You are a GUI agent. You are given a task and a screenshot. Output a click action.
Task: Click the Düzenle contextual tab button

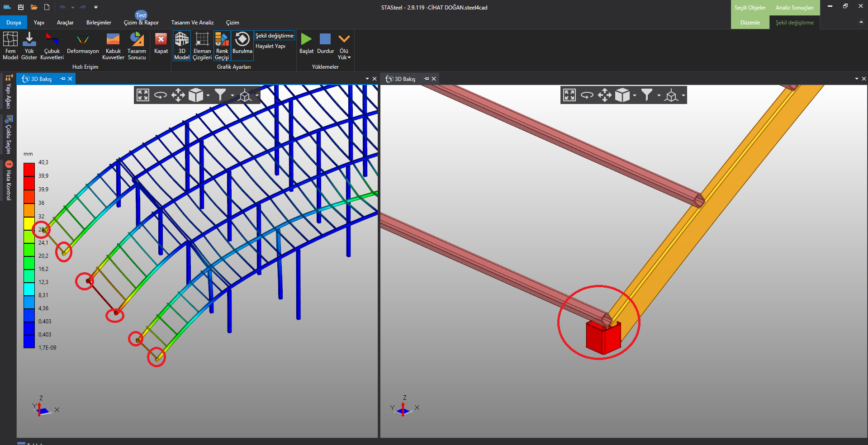click(750, 23)
